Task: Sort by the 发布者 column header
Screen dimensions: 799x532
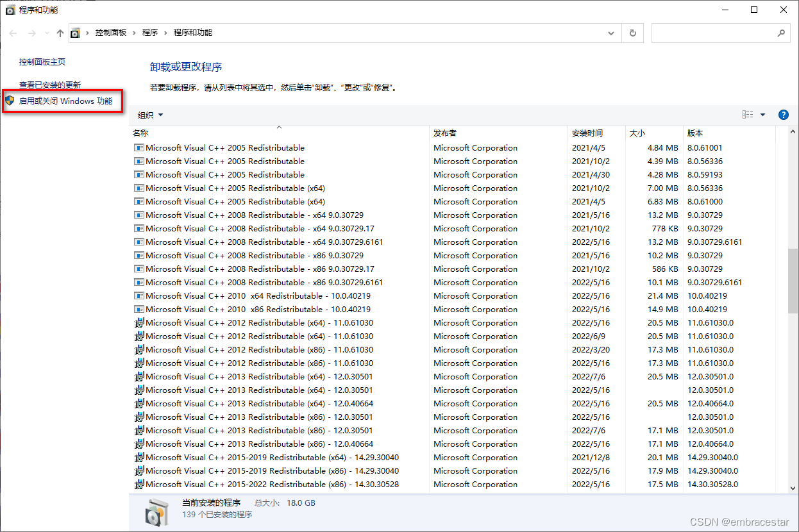Action: (498, 133)
